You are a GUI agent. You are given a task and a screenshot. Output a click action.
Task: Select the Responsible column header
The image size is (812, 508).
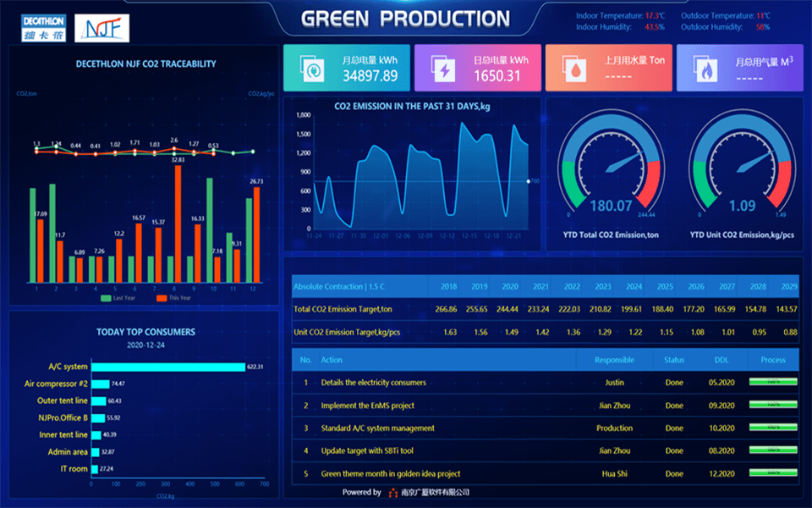point(614,360)
